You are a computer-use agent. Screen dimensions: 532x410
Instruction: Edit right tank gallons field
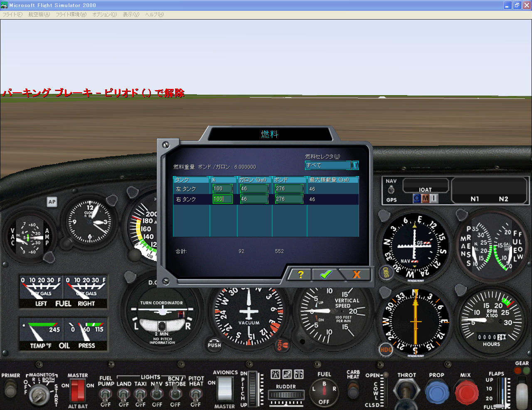tap(254, 199)
